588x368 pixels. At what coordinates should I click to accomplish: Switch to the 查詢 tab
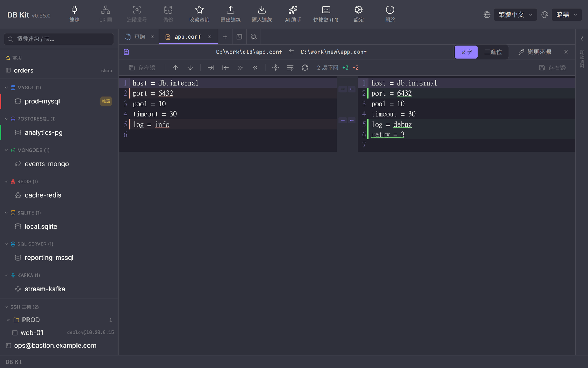[139, 37]
